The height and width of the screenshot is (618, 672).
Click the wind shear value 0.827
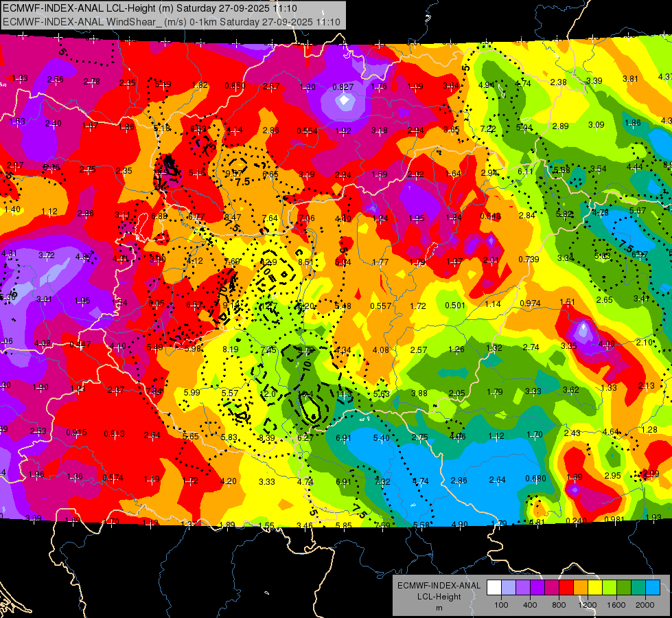(343, 87)
